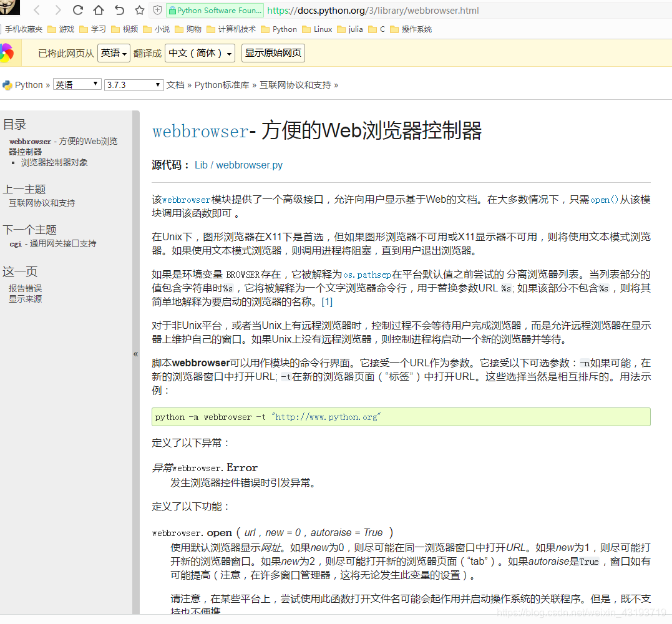Click the webbrowser.Error exception heading
This screenshot has width=672, height=624.
point(205,467)
